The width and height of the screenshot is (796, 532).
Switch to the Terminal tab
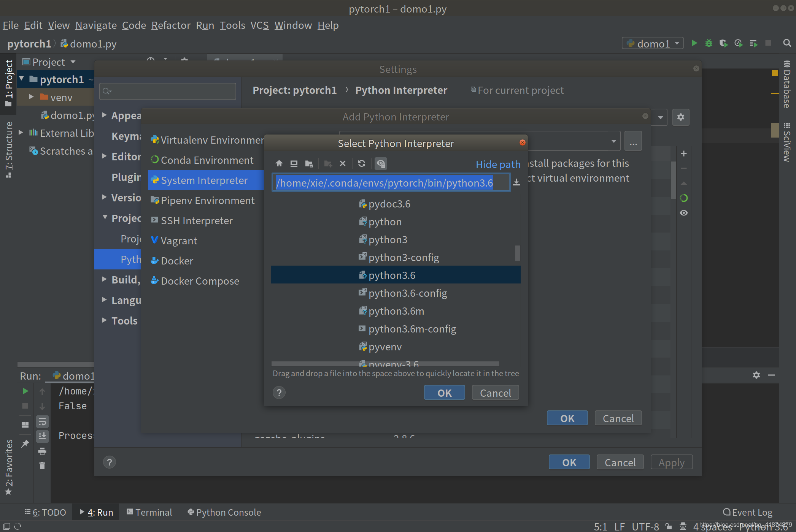[x=149, y=512]
